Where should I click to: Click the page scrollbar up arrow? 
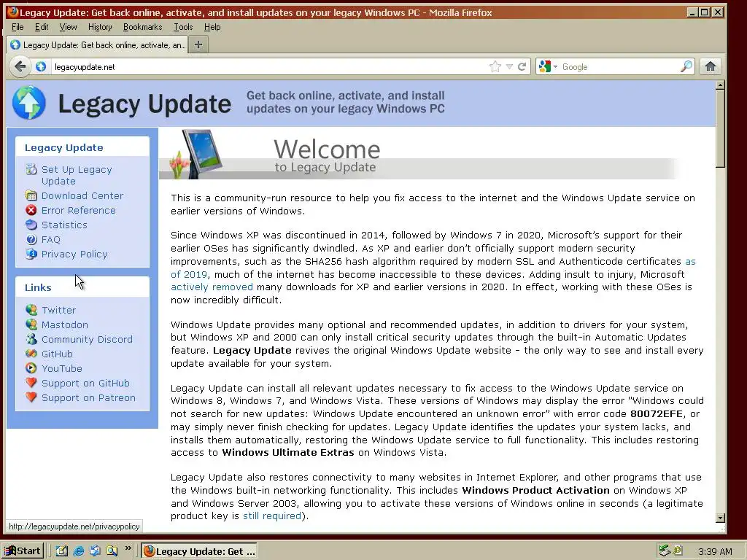(x=720, y=85)
